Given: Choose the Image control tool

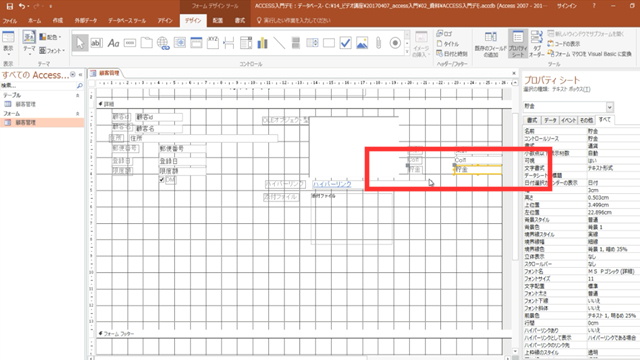Looking at the screenshot, I should click(x=362, y=43).
